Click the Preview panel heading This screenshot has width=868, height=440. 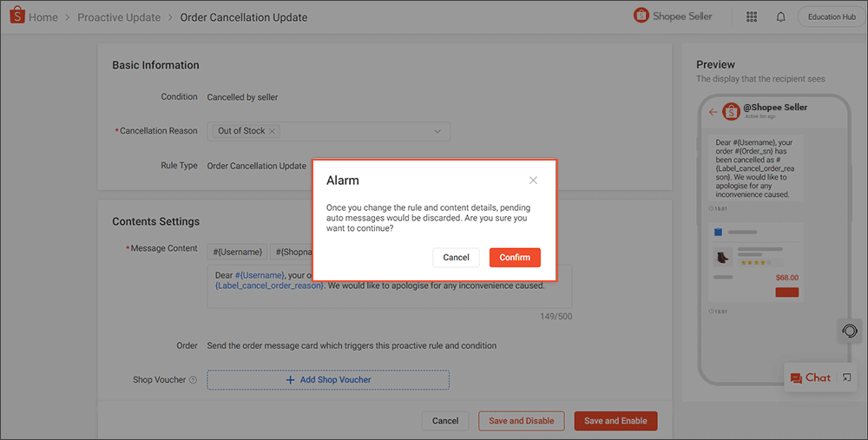tap(715, 64)
